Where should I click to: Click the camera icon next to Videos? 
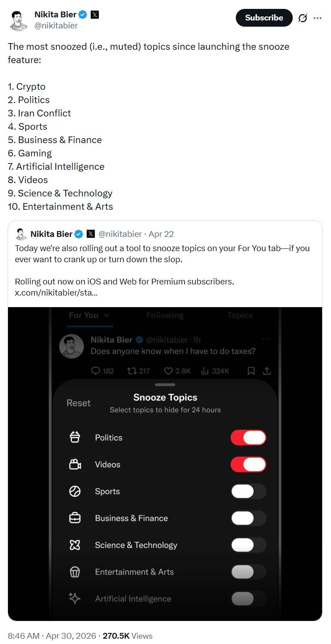click(75, 464)
